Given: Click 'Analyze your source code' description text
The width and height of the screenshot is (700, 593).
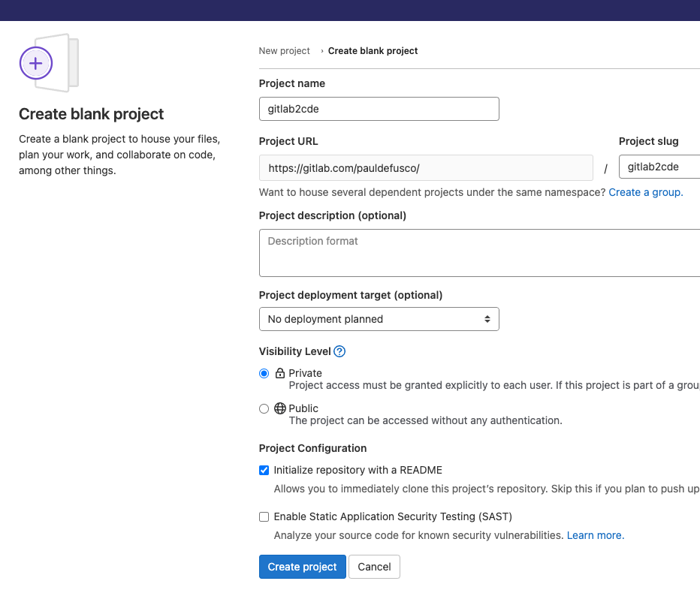Looking at the screenshot, I should 419,535.
